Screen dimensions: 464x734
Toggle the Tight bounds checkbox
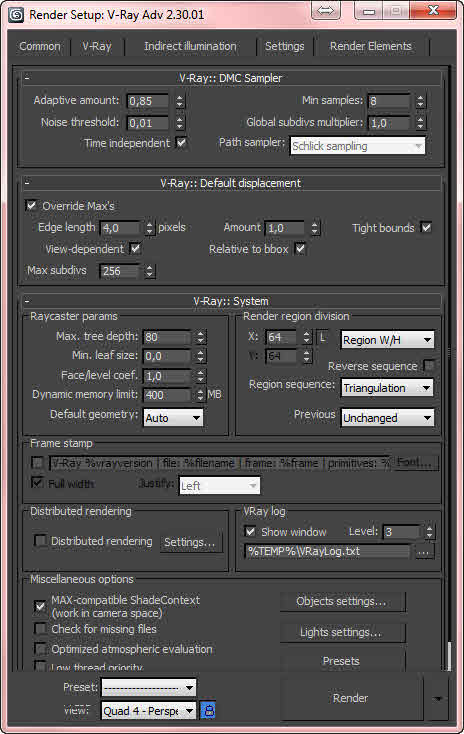click(x=426, y=228)
